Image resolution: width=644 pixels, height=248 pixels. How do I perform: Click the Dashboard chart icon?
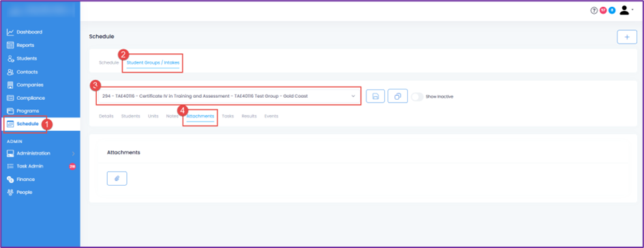[x=11, y=32]
